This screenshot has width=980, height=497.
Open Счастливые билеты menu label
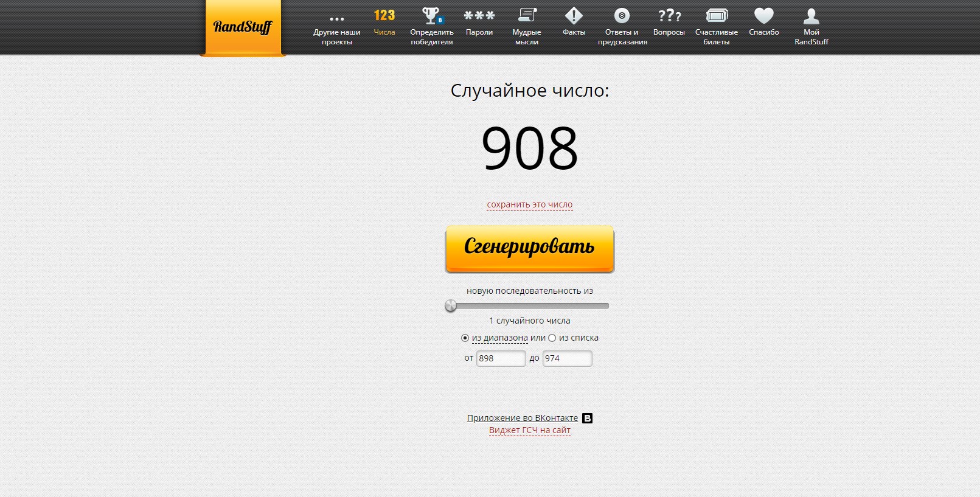coord(717,37)
